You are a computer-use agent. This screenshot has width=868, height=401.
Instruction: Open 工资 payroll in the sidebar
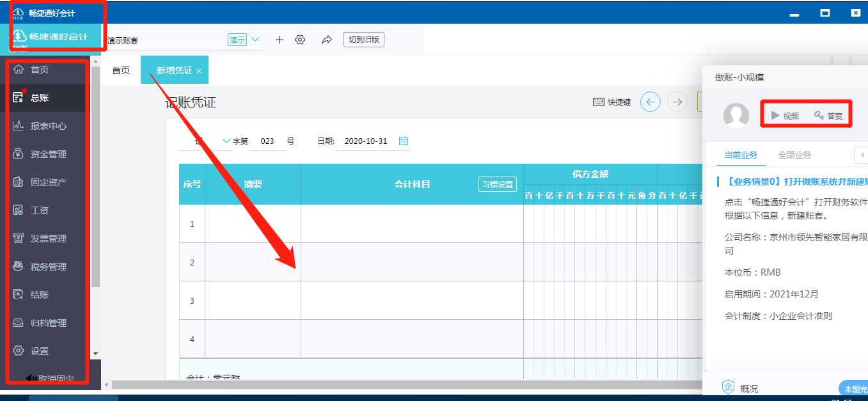click(x=40, y=210)
